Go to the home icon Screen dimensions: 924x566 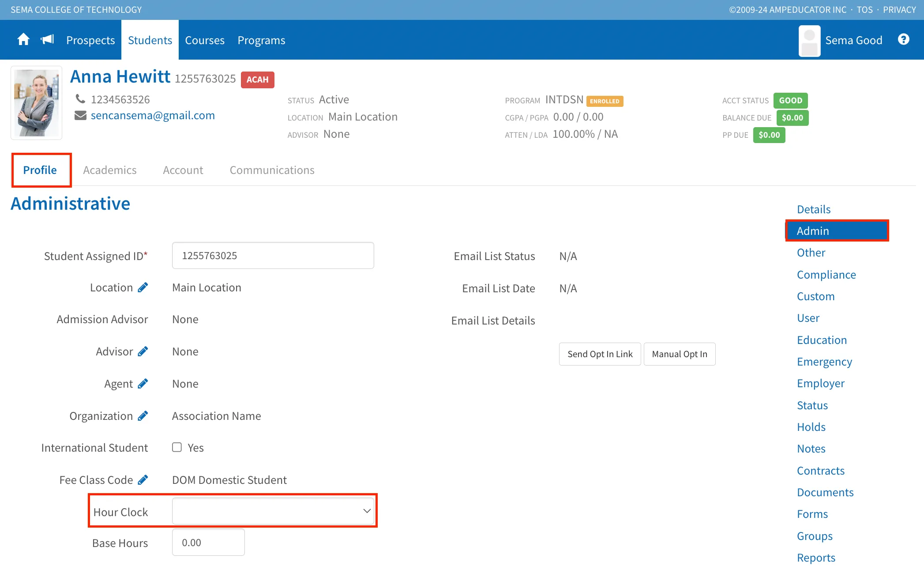point(23,40)
